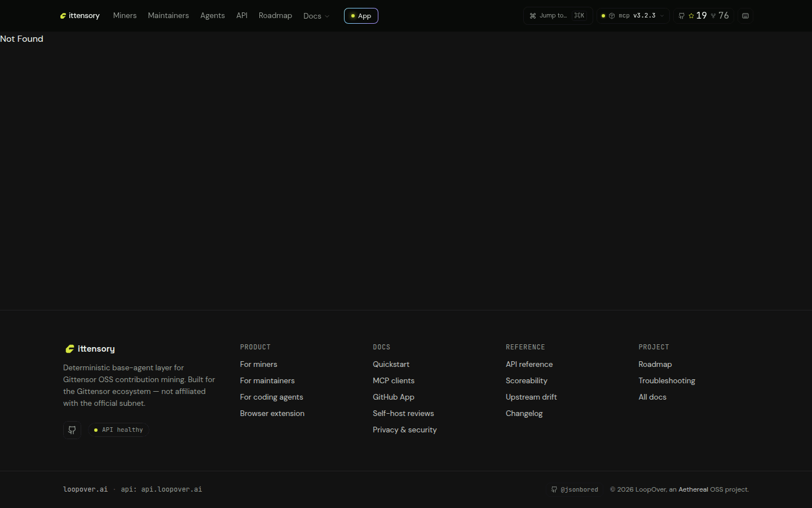The width and height of the screenshot is (812, 508).
Task: Open For maintainers footer link
Action: coord(267,381)
